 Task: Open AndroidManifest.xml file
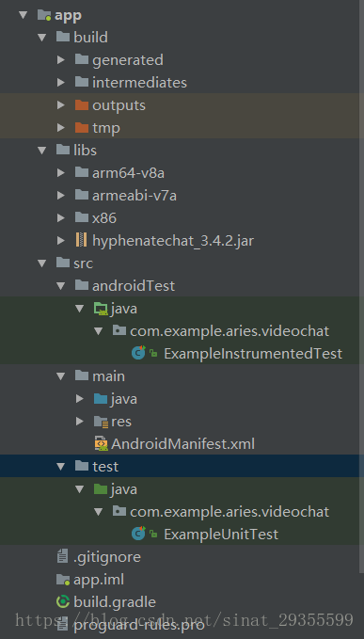point(182,444)
